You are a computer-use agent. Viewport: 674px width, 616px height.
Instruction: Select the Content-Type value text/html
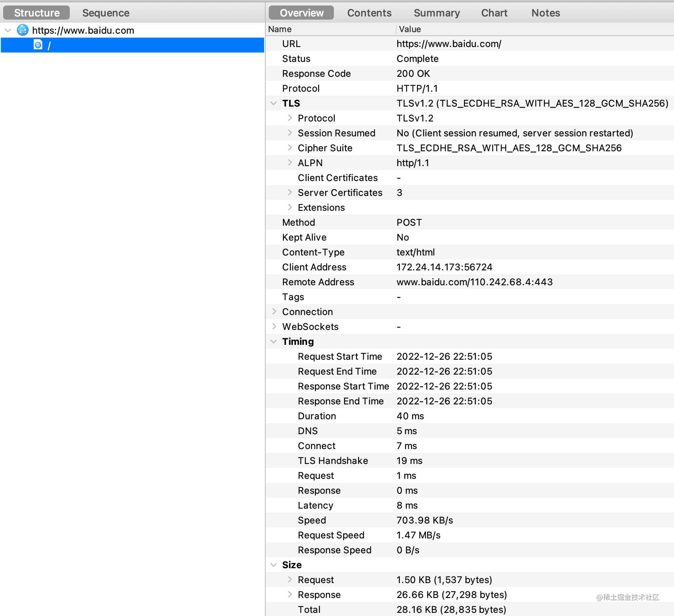coord(416,252)
